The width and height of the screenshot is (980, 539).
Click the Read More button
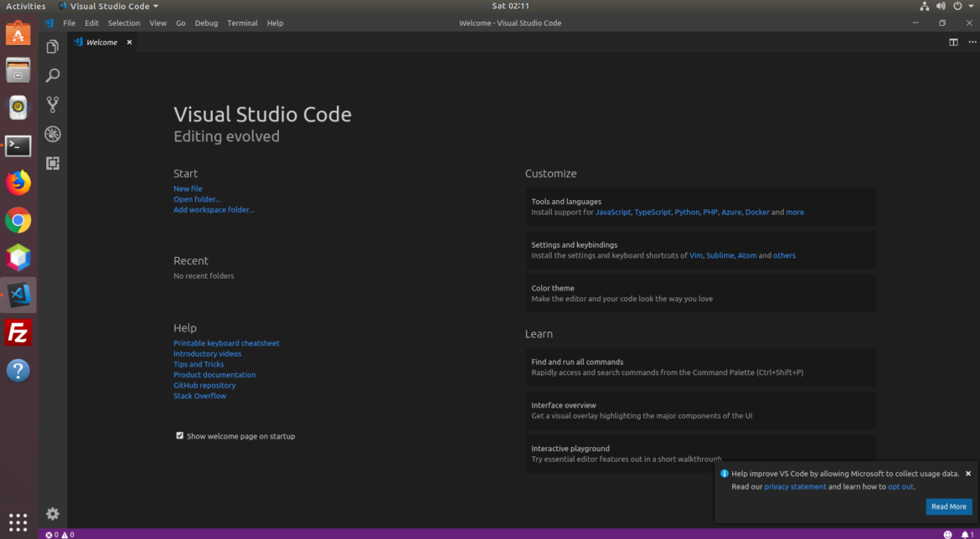tap(948, 506)
